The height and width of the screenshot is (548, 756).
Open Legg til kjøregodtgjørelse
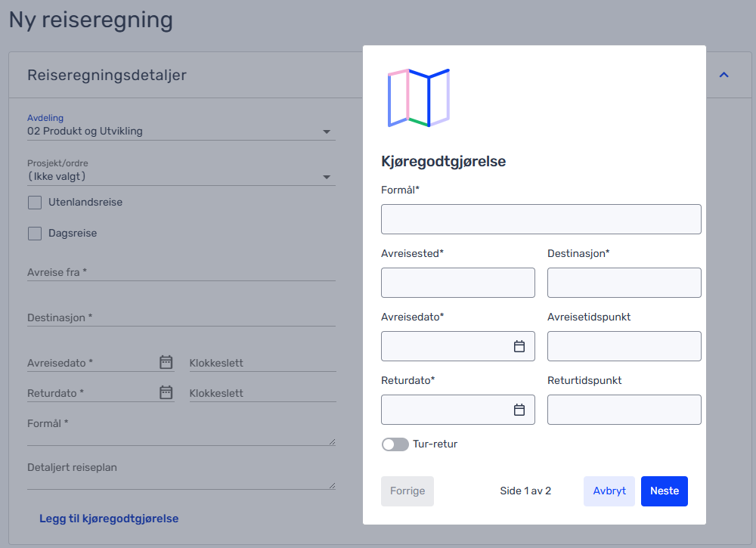click(x=109, y=519)
